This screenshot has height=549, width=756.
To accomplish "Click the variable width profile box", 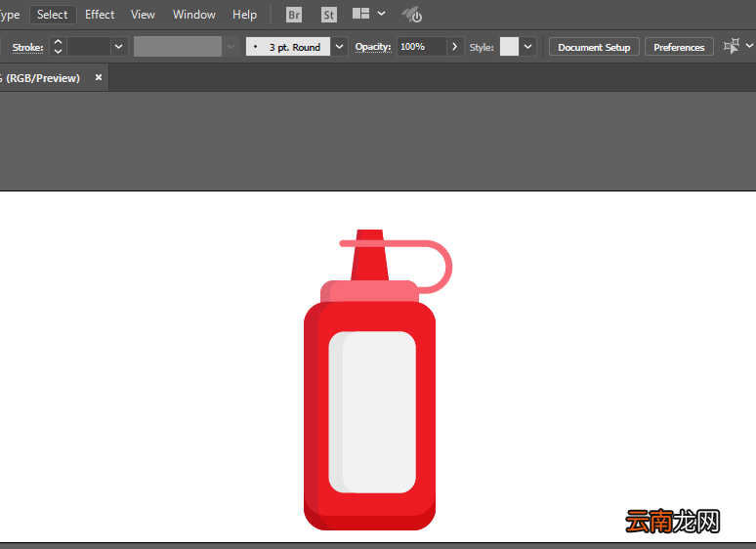I will click(178, 47).
